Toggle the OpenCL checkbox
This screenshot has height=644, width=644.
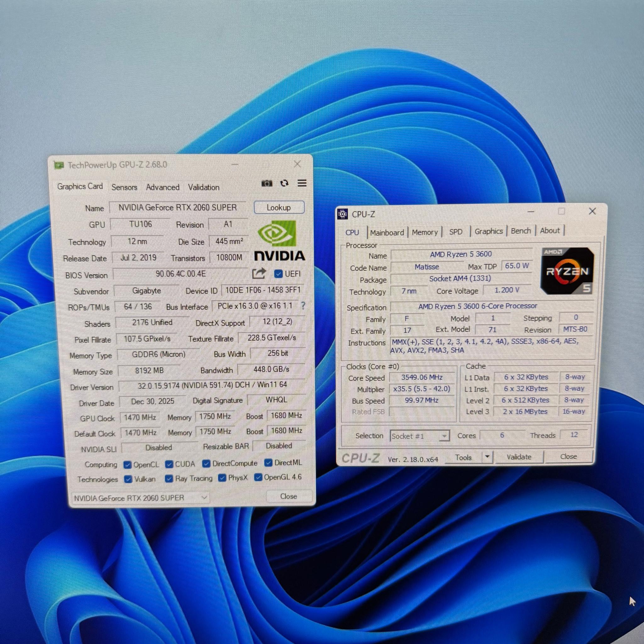pyautogui.click(x=127, y=465)
